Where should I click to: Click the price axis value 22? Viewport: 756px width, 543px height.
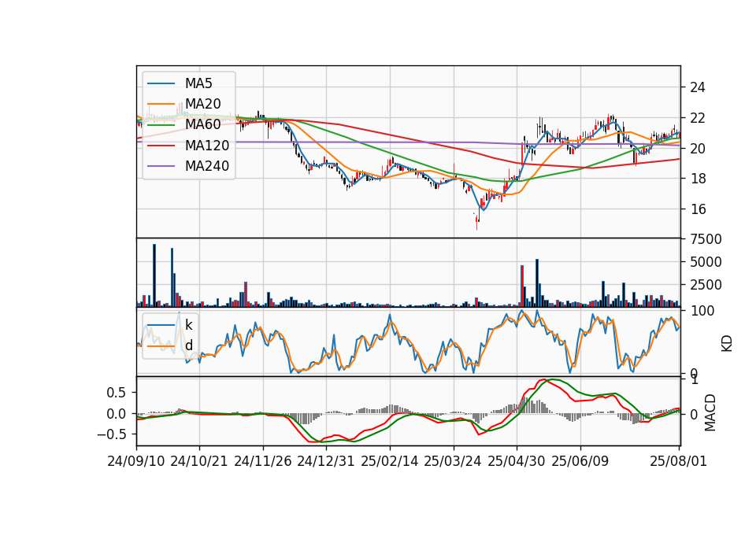pos(698,118)
